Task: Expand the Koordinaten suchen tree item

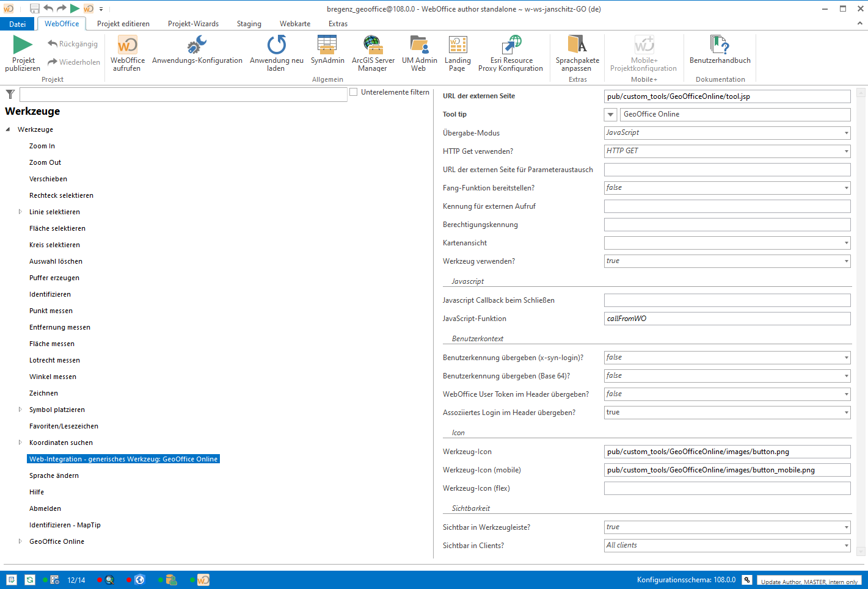Action: pos(20,442)
